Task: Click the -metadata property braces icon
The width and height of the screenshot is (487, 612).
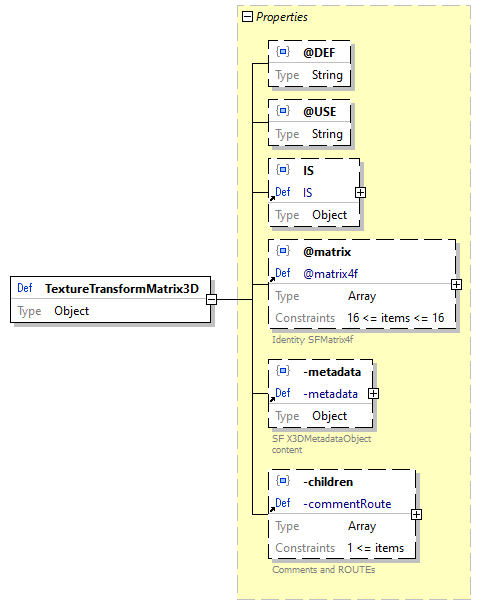Action: [283, 370]
